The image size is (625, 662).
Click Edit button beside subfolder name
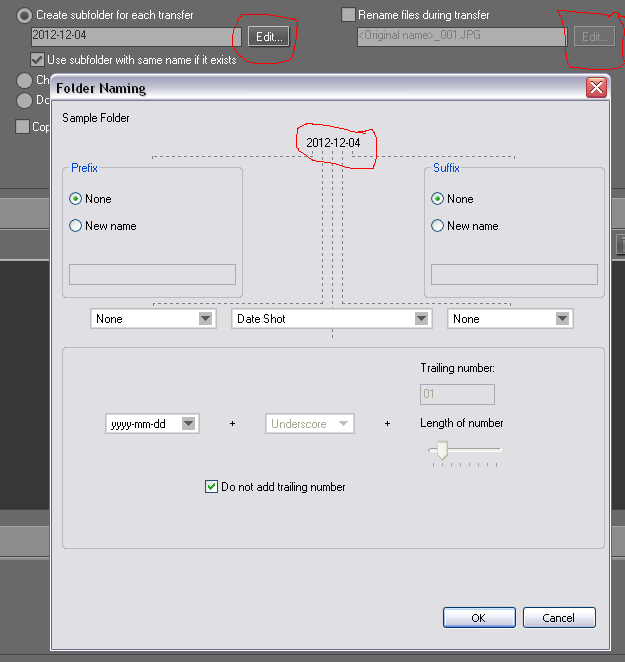point(269,37)
